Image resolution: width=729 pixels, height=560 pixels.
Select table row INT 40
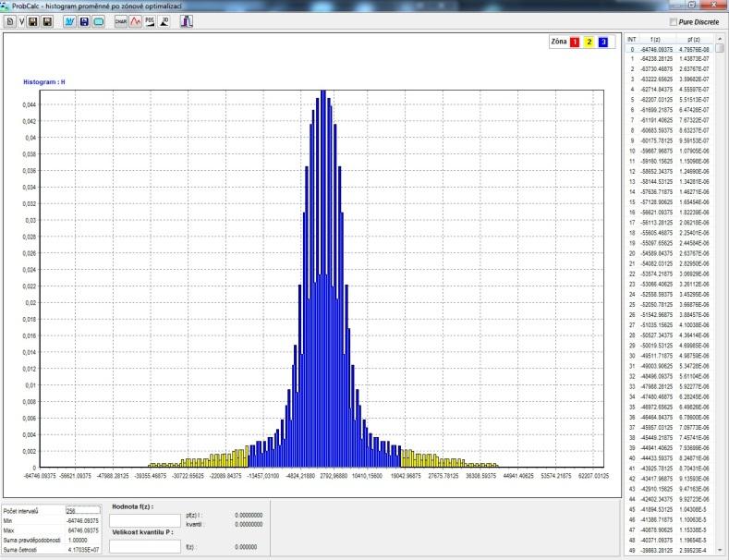tap(670, 458)
